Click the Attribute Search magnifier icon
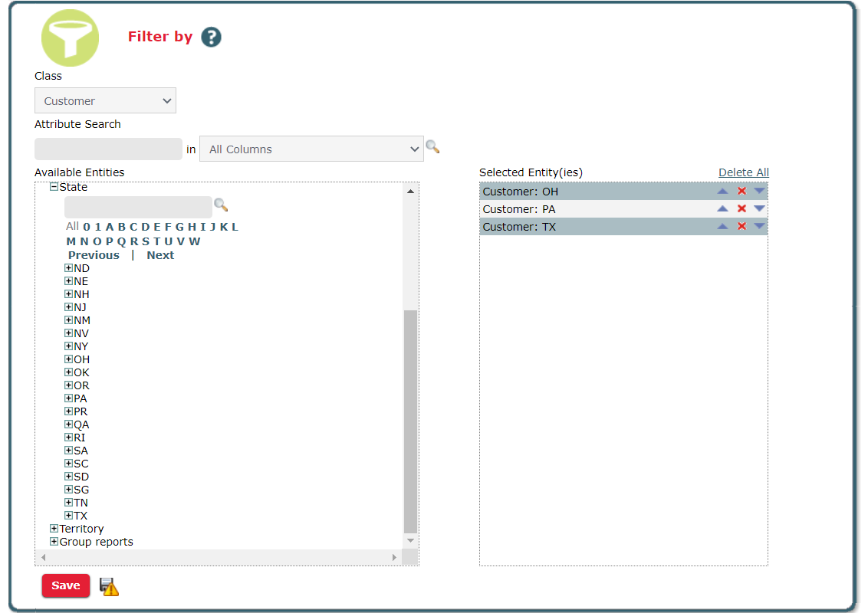This screenshot has width=868, height=613. tap(432, 147)
